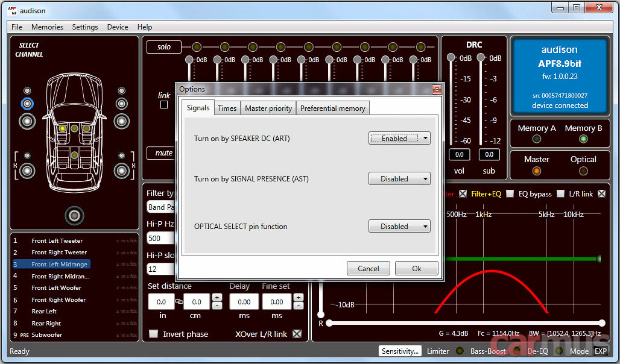Select the small rear right speaker icon
Image resolution: width=620 pixels, height=364 pixels.
121,155
